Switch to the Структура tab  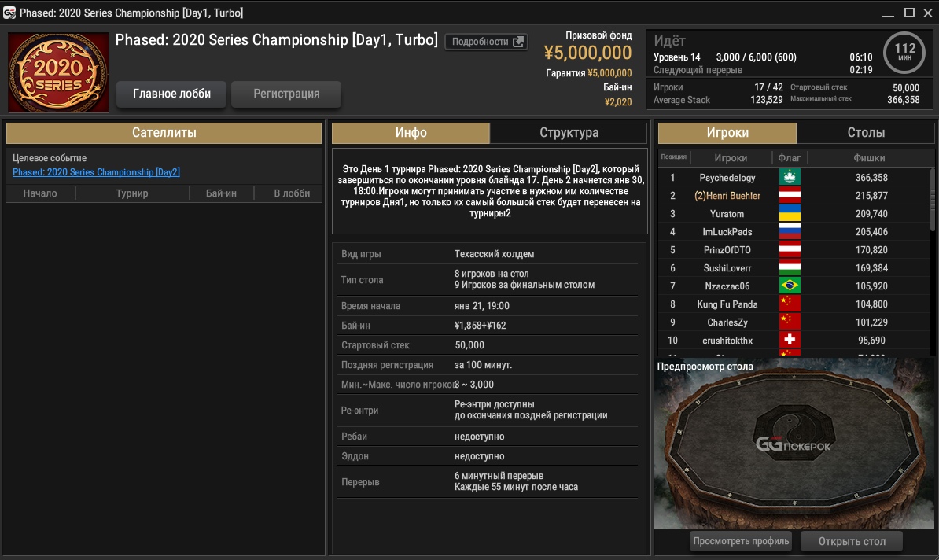569,133
